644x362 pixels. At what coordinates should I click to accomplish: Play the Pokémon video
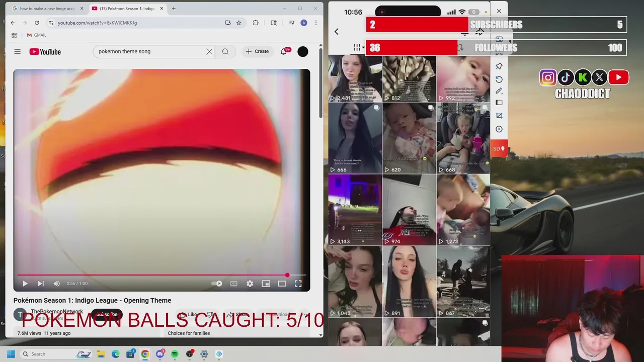click(x=25, y=284)
